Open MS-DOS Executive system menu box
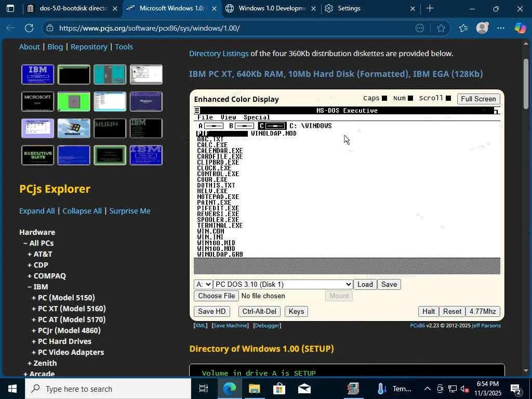The width and height of the screenshot is (532, 399). 197,110
